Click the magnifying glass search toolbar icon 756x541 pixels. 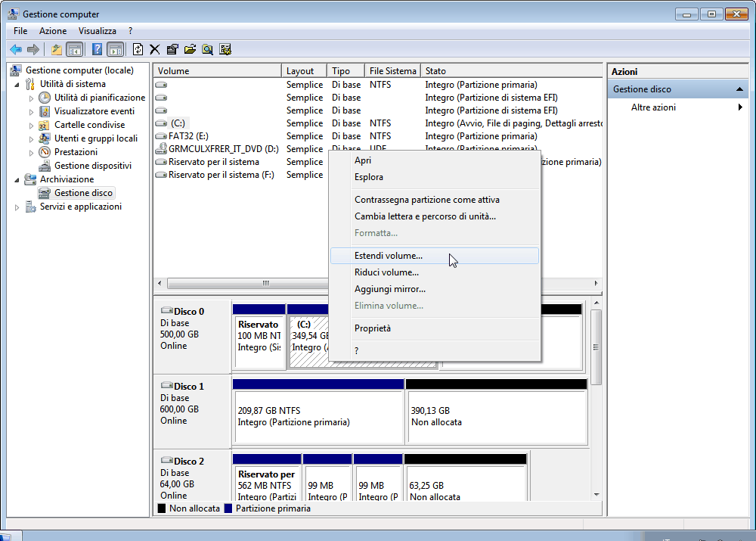click(x=207, y=49)
